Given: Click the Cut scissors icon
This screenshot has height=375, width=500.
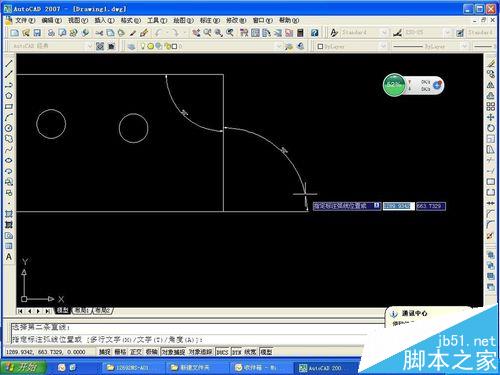Looking at the screenshot, I should pyautogui.click(x=99, y=33).
